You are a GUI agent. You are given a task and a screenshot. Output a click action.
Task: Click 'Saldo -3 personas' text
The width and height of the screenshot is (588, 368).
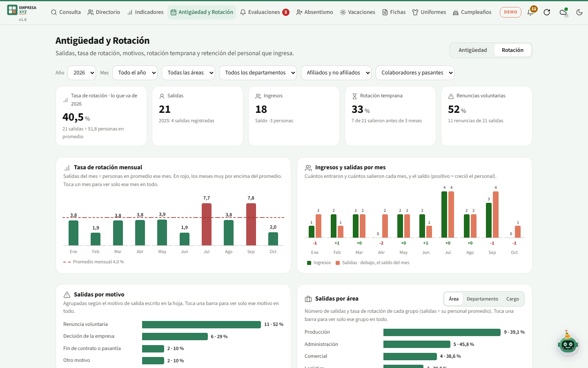[x=274, y=121]
